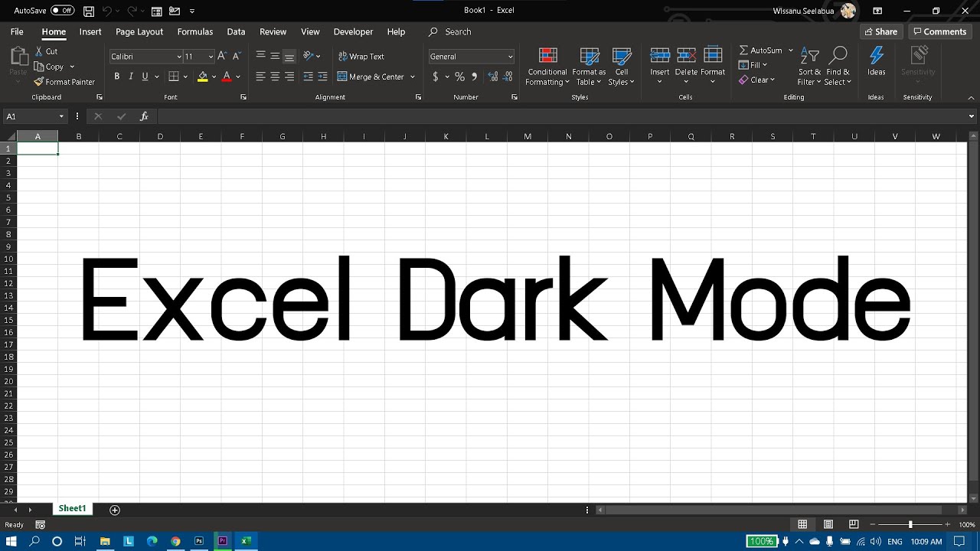
Task: Toggle align left button
Action: click(261, 77)
